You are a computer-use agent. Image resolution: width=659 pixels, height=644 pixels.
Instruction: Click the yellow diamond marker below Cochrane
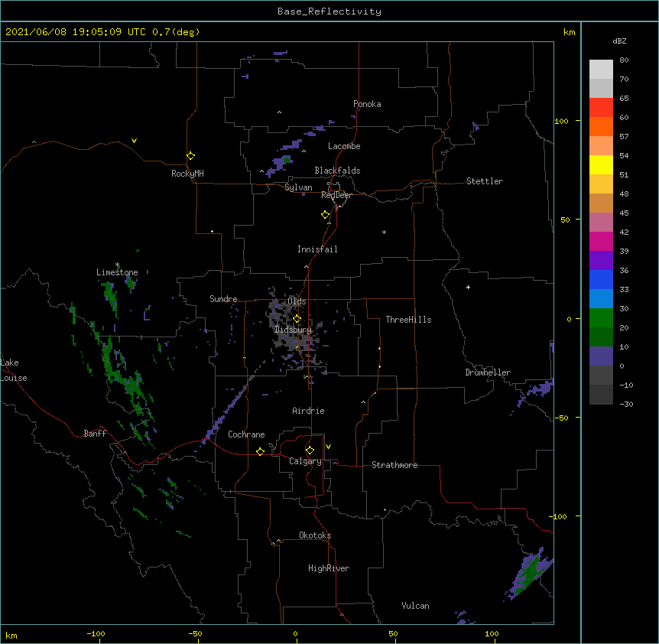point(260,451)
